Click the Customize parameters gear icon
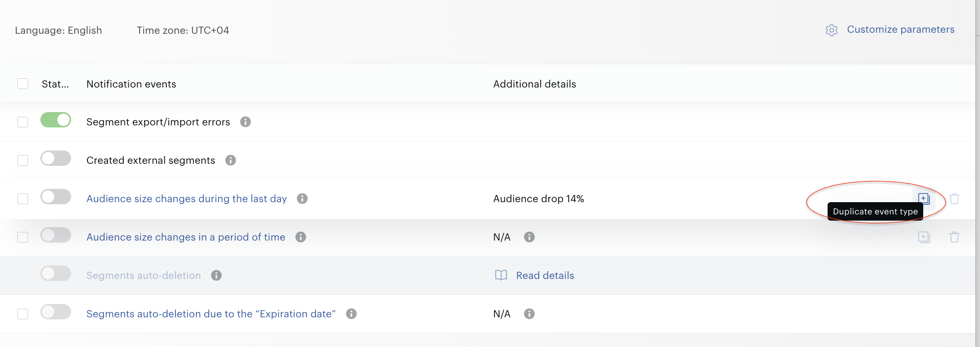The image size is (980, 347). tap(832, 30)
